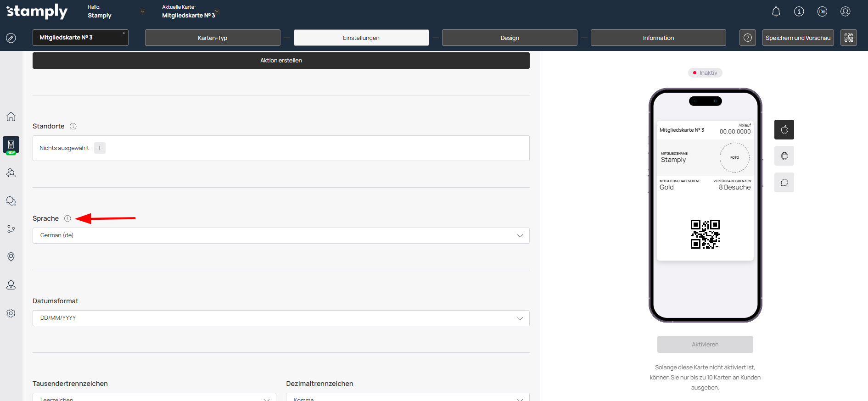Image resolution: width=868 pixels, height=401 pixels.
Task: Open the QR code icon in the toolbar
Action: coord(848,38)
